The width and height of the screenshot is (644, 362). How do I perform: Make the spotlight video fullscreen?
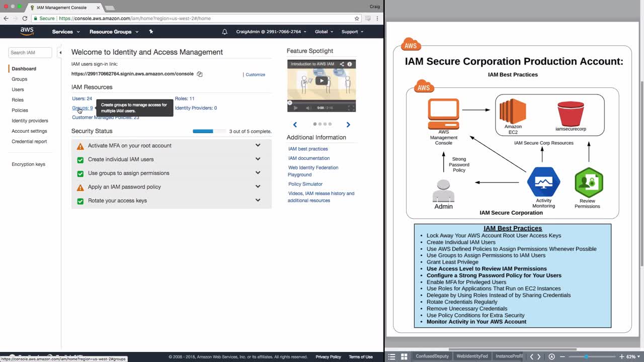tap(351, 108)
